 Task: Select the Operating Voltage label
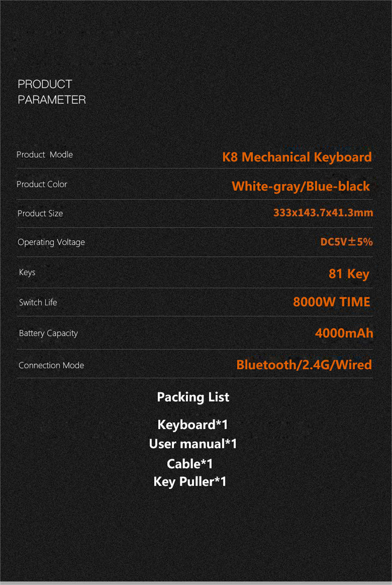click(x=51, y=242)
